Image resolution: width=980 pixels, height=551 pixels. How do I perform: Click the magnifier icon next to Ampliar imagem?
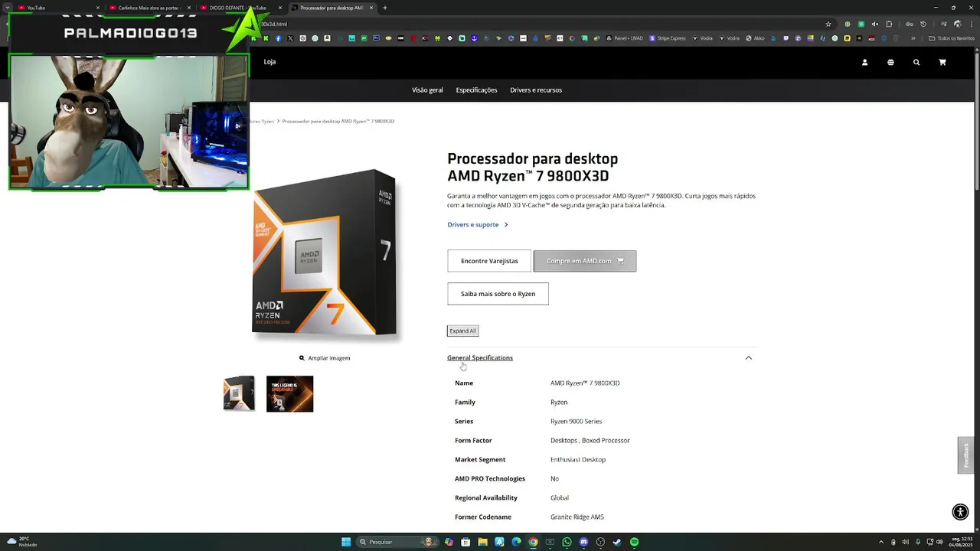pos(302,358)
